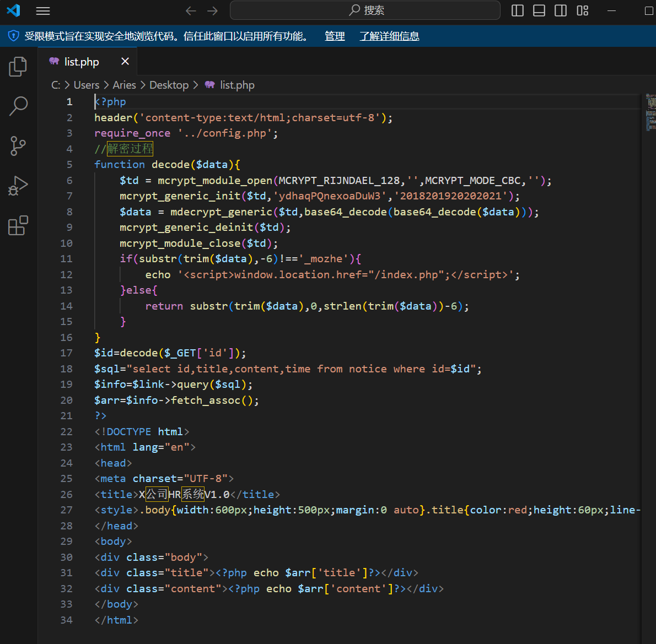Click the 'require_once' keyword
656x644 pixels.
click(x=132, y=133)
